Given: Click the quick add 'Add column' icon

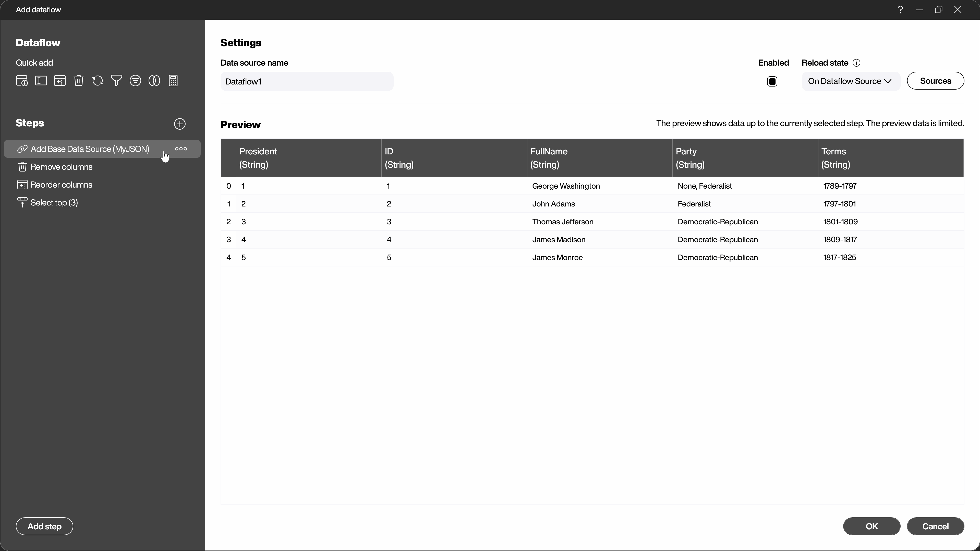Looking at the screenshot, I should point(22,81).
